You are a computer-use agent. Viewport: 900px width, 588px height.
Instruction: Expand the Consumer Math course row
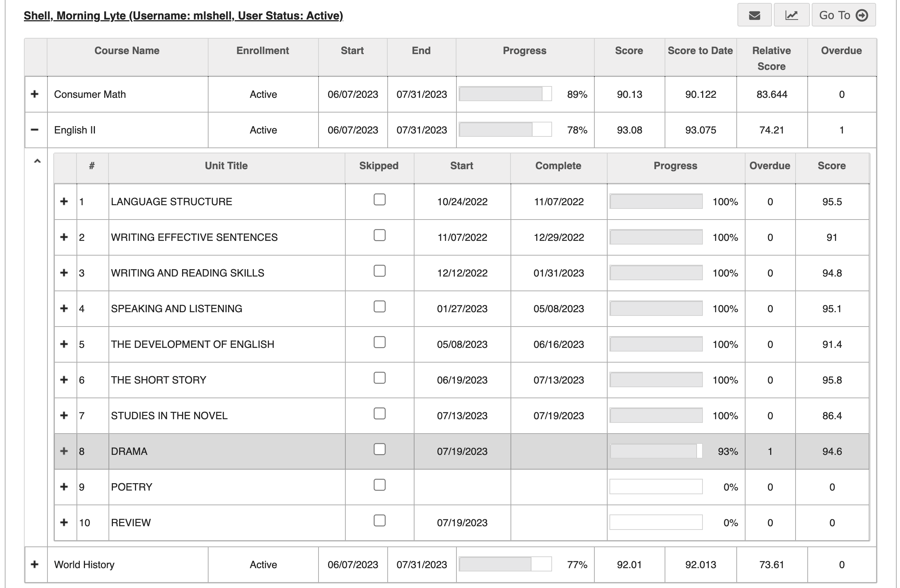pos(35,94)
